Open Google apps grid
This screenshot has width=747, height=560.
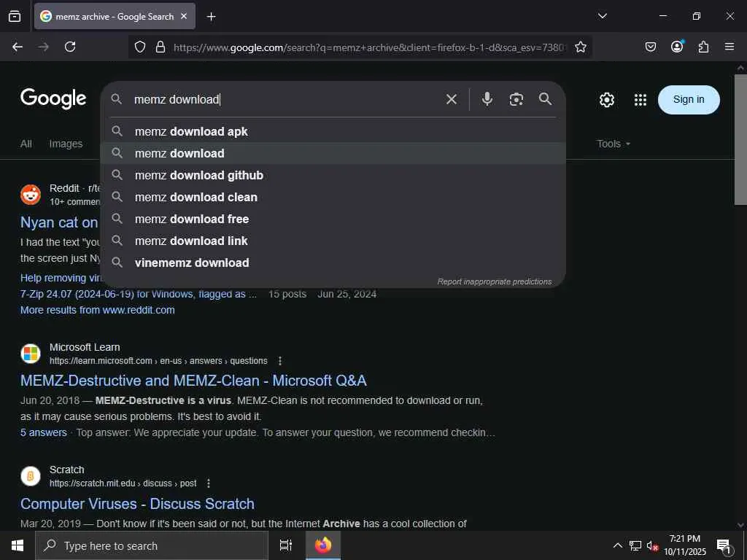640,99
